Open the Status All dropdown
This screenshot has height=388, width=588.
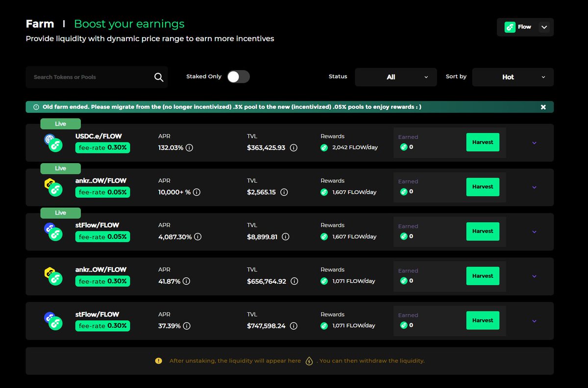point(396,77)
